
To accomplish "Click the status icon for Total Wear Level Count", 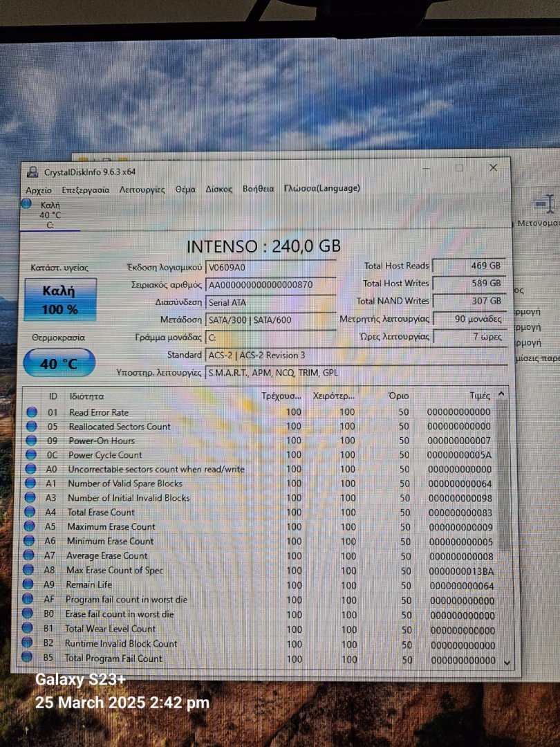I will click(x=27, y=628).
